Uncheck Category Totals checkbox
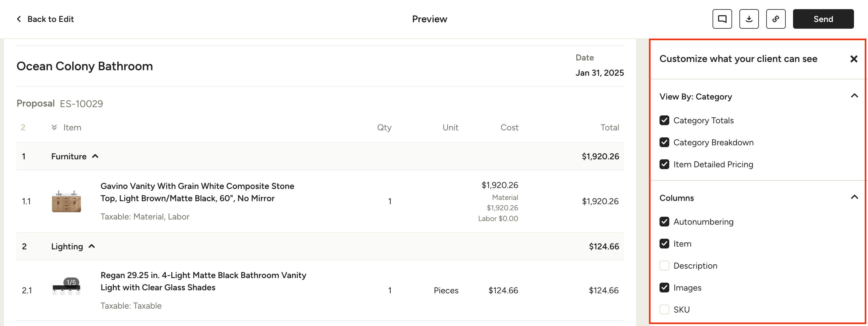This screenshot has width=868, height=326. (x=664, y=121)
